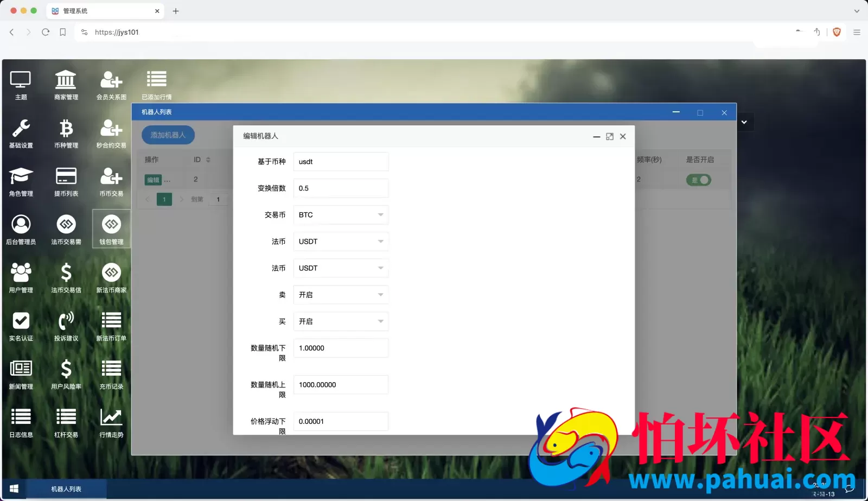Click the 变换倍数 0.5 input field
The image size is (868, 501).
[x=341, y=188]
